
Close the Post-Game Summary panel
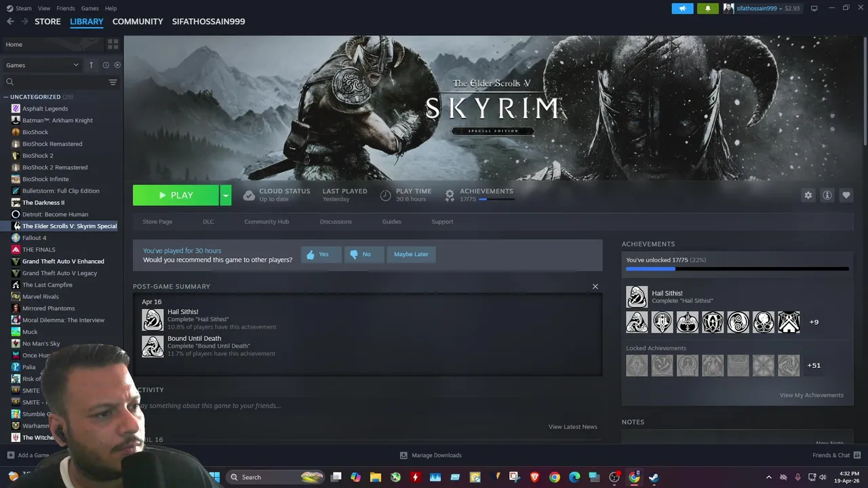(x=595, y=287)
